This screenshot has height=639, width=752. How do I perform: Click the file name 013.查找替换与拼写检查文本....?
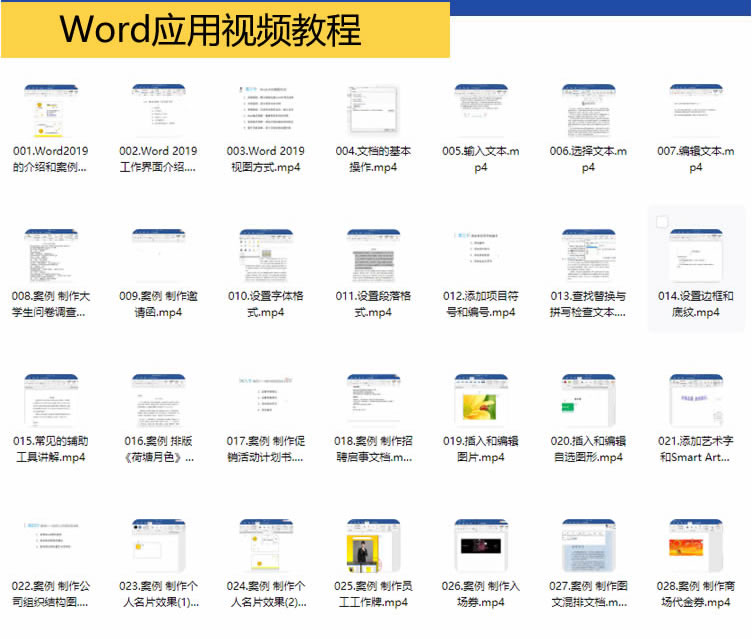point(588,304)
